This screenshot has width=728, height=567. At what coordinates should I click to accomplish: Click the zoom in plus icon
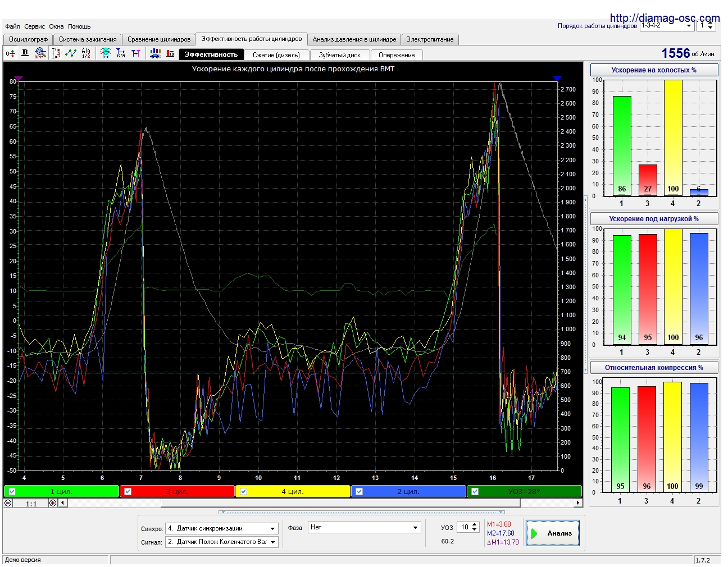(53, 503)
